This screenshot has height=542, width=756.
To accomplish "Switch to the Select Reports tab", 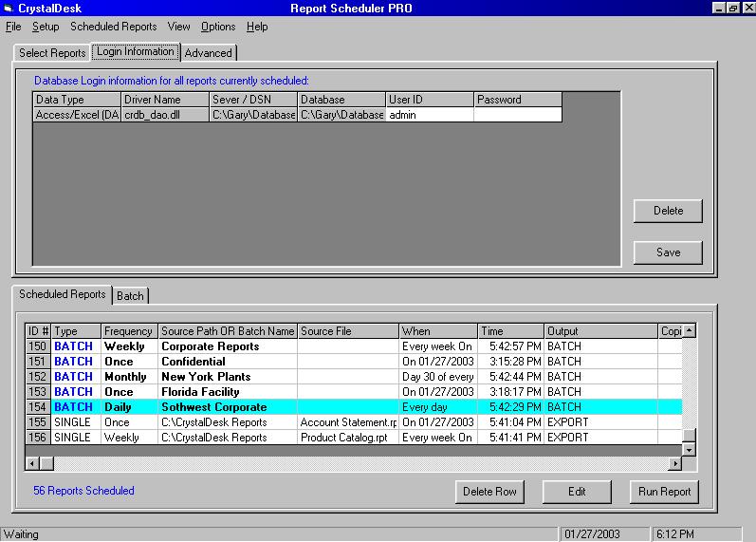I will [x=52, y=52].
